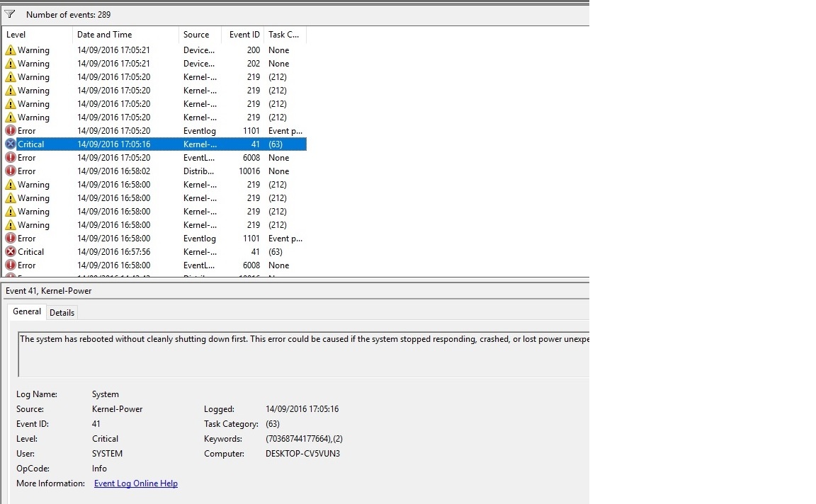Image resolution: width=816 pixels, height=504 pixels.
Task: Click the filter funnel icon
Action: click(10, 14)
